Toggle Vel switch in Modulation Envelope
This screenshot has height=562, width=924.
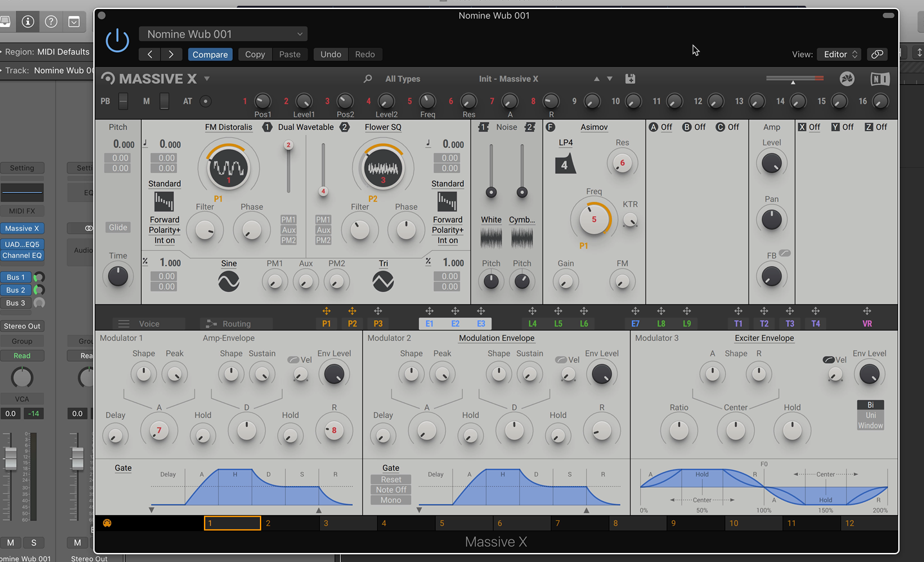[561, 360]
